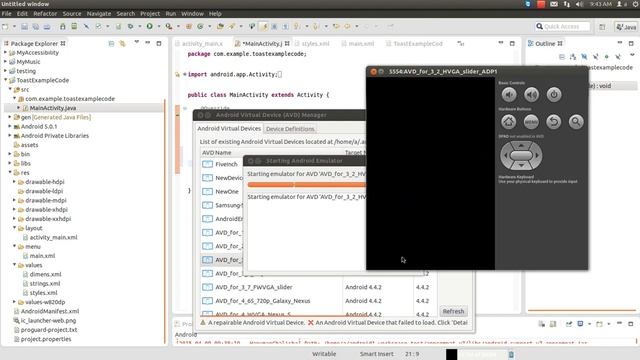Switch to Android Virtual Devices tab

coord(229,129)
